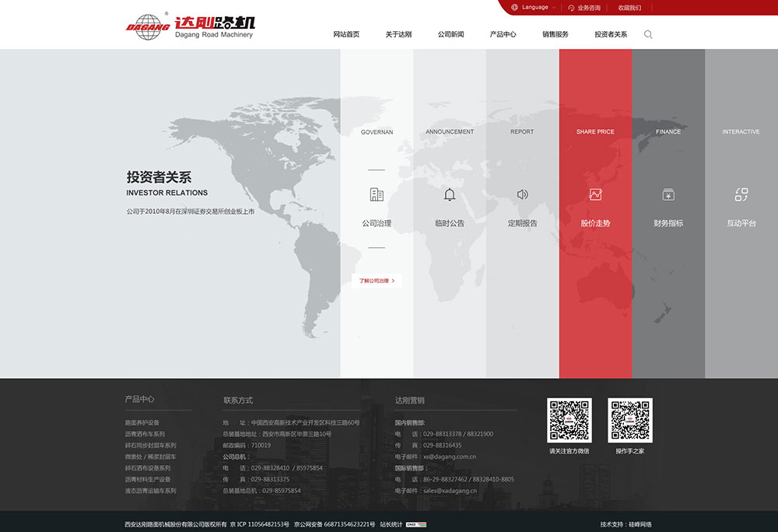Click the business consultation headset icon
The width and height of the screenshot is (778, 532).
tap(572, 8)
